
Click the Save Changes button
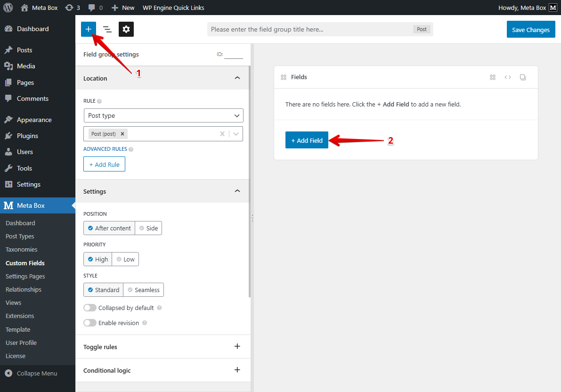531,29
